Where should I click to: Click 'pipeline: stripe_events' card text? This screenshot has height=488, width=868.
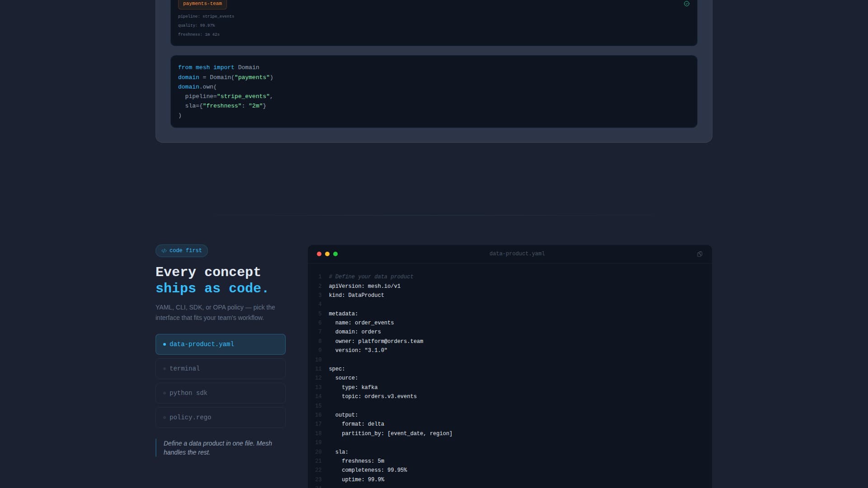[206, 16]
